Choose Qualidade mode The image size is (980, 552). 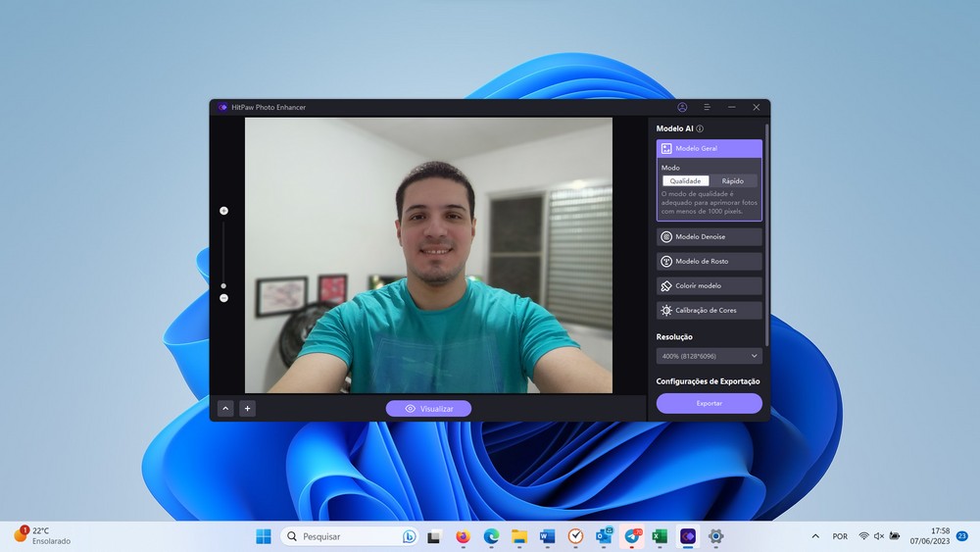tap(685, 180)
